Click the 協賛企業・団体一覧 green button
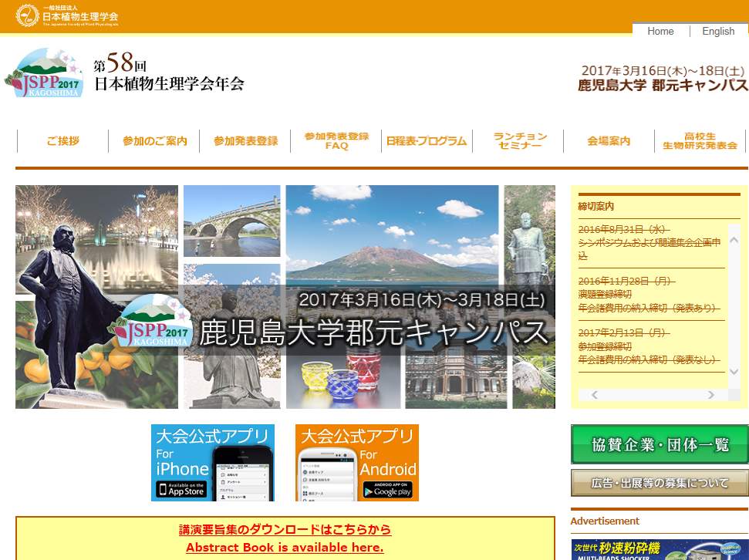Screen dimensions: 749x560 click(660, 444)
